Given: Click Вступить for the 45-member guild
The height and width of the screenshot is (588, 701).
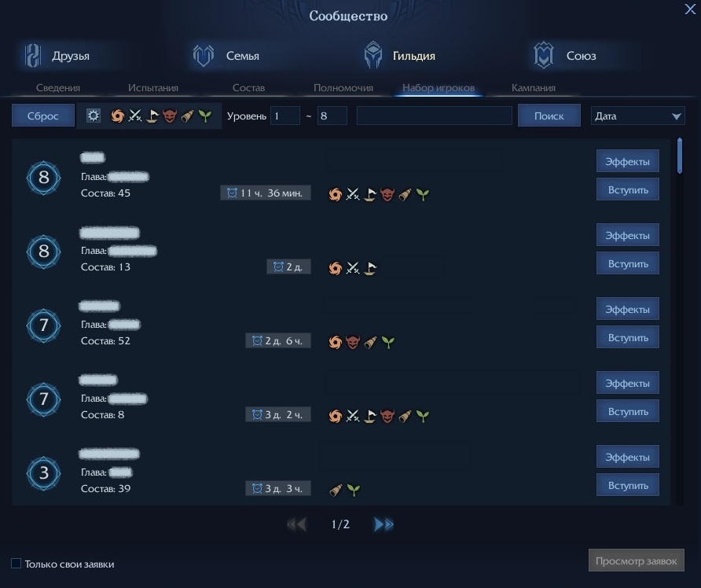Looking at the screenshot, I should click(627, 189).
